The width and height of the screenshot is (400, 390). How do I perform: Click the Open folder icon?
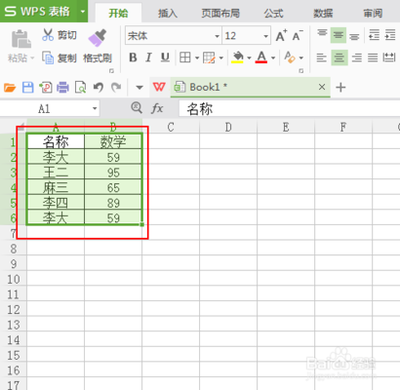coord(10,87)
